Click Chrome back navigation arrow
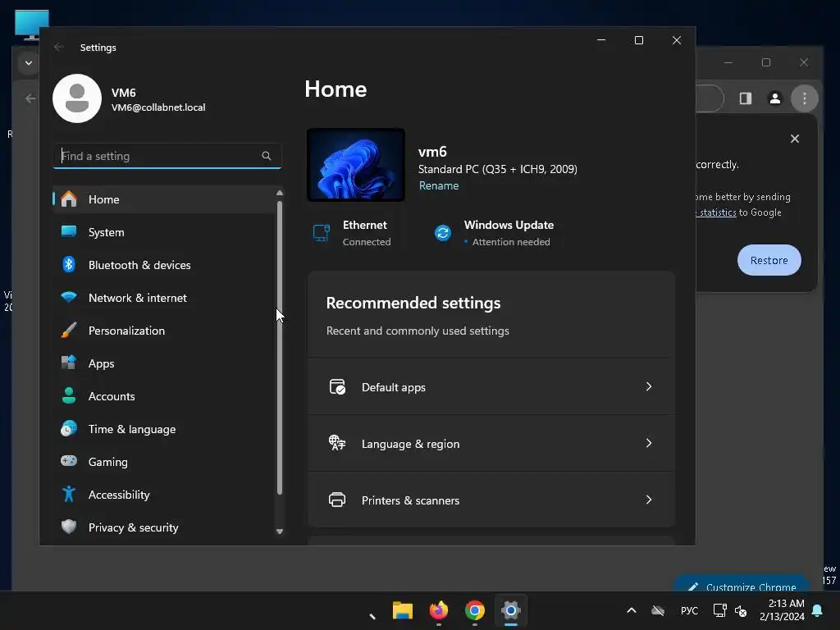 [30, 98]
